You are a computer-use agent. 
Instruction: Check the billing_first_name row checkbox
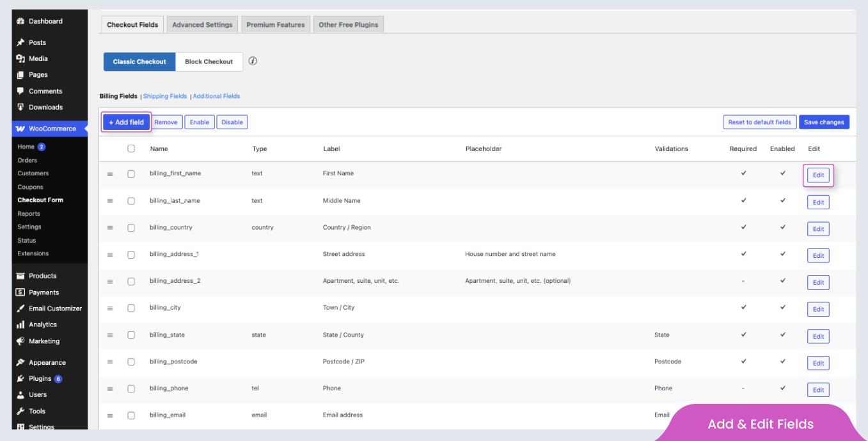pyautogui.click(x=131, y=174)
